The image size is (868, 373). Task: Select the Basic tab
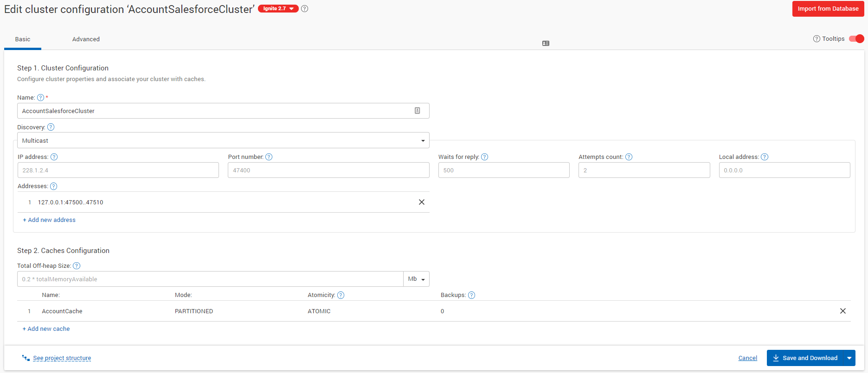tap(23, 39)
